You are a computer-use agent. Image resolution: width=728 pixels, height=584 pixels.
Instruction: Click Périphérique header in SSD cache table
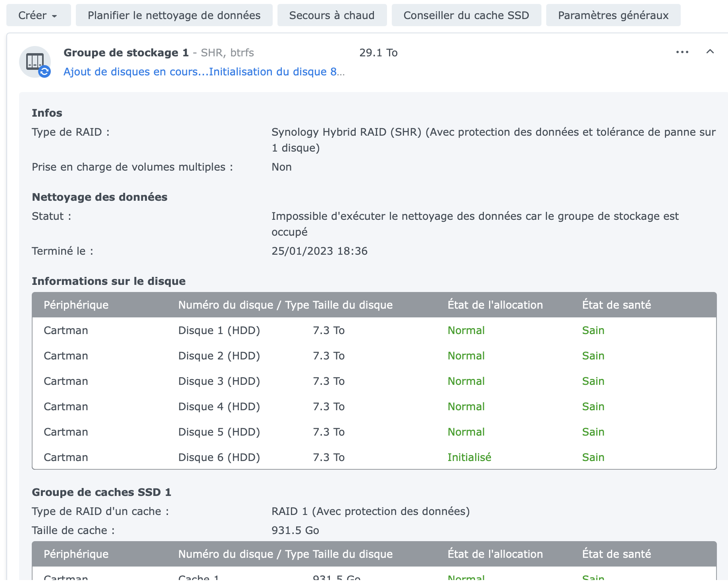click(x=76, y=554)
